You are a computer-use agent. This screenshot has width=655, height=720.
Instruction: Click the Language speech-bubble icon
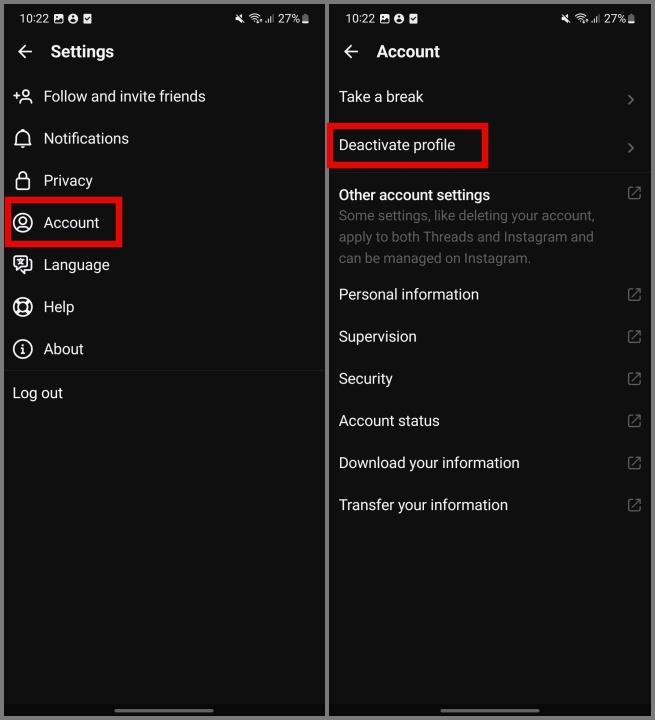[x=23, y=264]
